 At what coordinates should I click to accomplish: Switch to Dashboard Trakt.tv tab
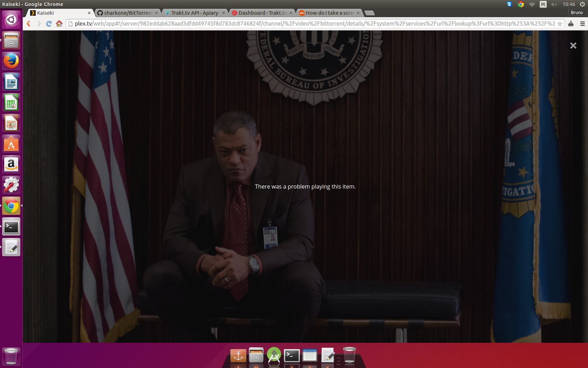(262, 13)
